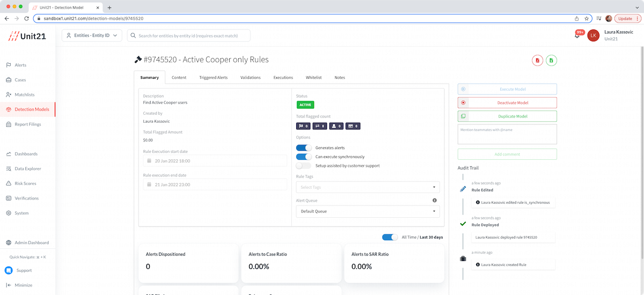The height and width of the screenshot is (295, 644).
Task: Click Mention teammates comment box
Action: click(x=507, y=134)
